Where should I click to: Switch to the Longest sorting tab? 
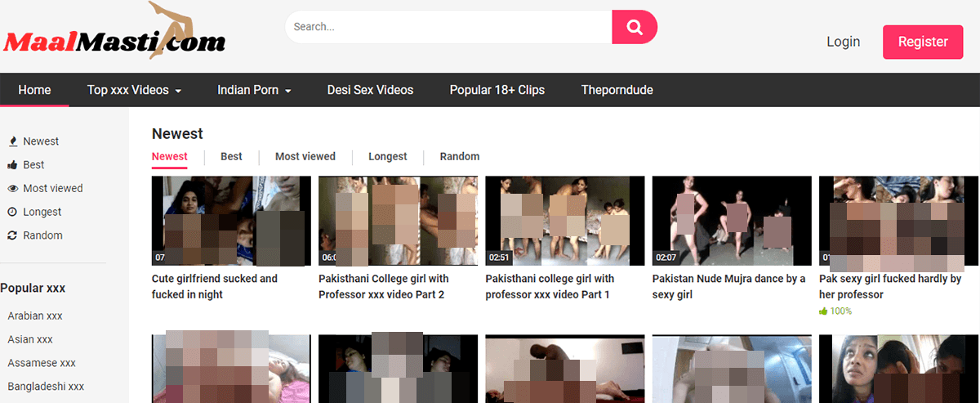[x=387, y=156]
